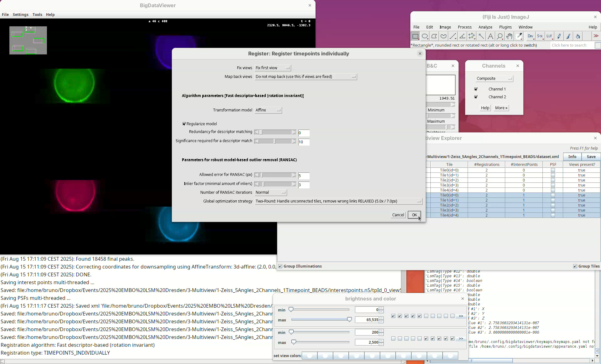The height and width of the screenshot is (364, 601).
Task: Click the Cancel button in Register dialog
Action: [x=398, y=215]
